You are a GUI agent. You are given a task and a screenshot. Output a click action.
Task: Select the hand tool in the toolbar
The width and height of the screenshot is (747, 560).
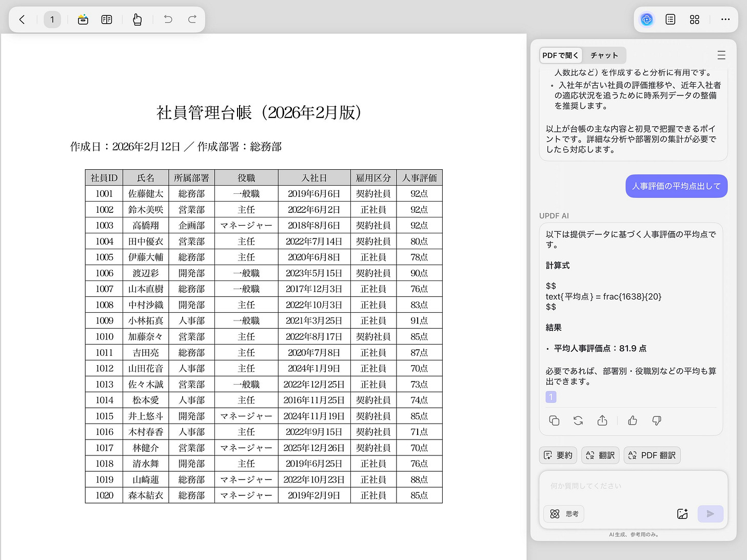point(137,19)
